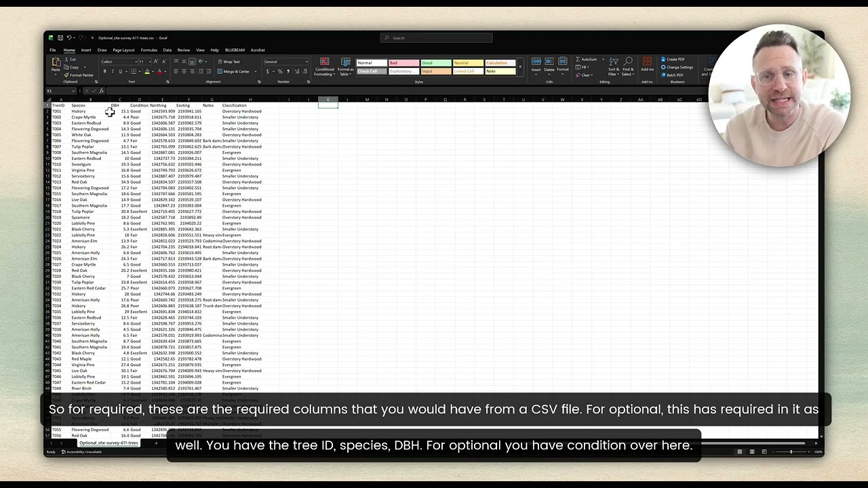Open the AutoSum dropdown arrow
868x488 pixels.
click(604, 60)
